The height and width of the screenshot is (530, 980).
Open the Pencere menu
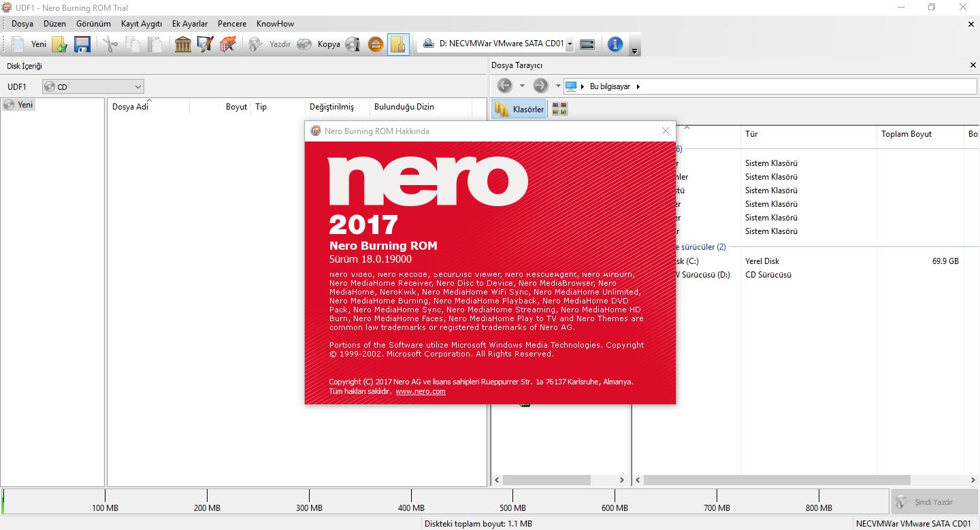[232, 24]
